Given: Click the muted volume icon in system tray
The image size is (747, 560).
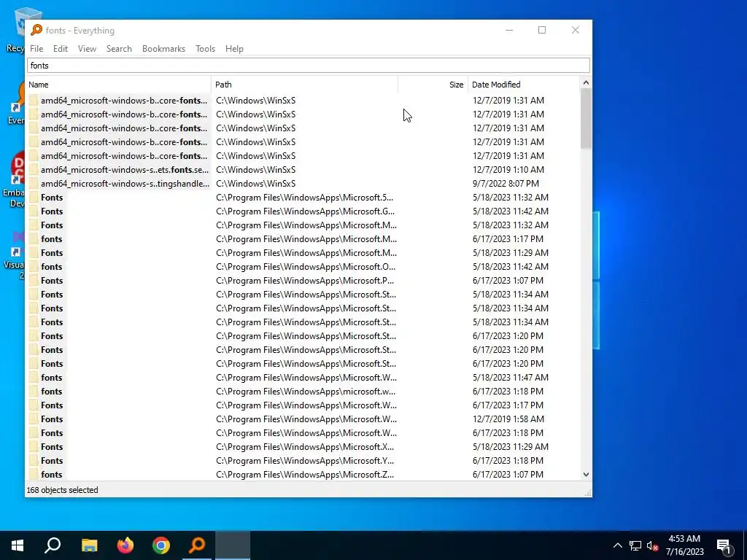Looking at the screenshot, I should (652, 545).
